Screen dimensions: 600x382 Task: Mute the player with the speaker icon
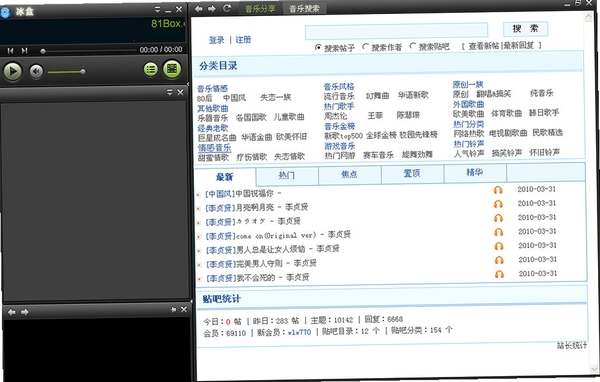coord(36,71)
